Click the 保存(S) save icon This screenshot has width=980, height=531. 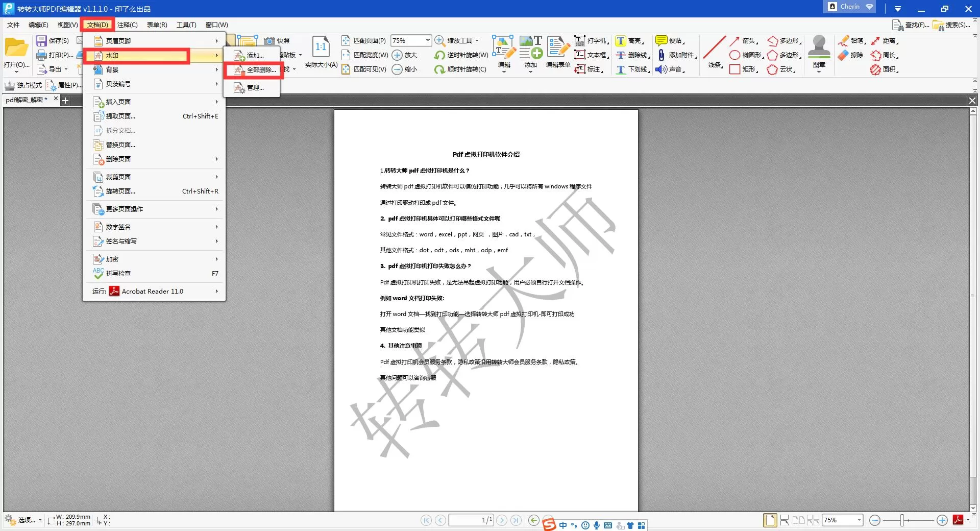pyautogui.click(x=41, y=41)
